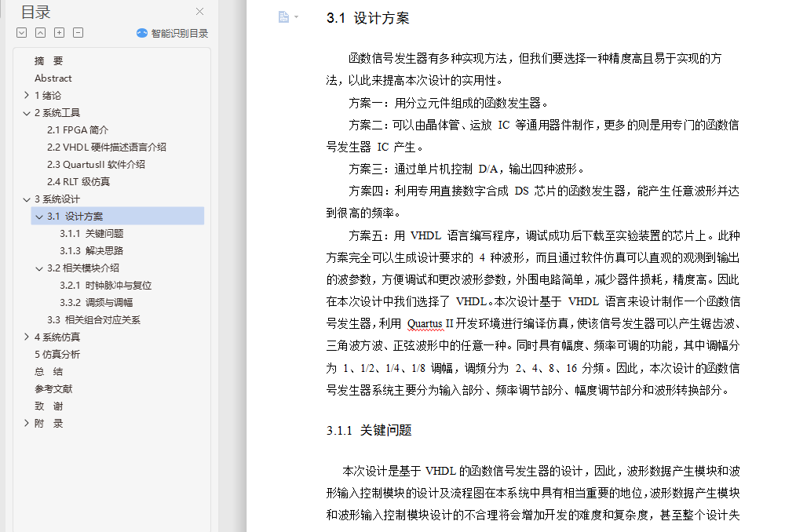Navigate to 4 系统仿真
The image size is (785, 532).
pos(57,337)
